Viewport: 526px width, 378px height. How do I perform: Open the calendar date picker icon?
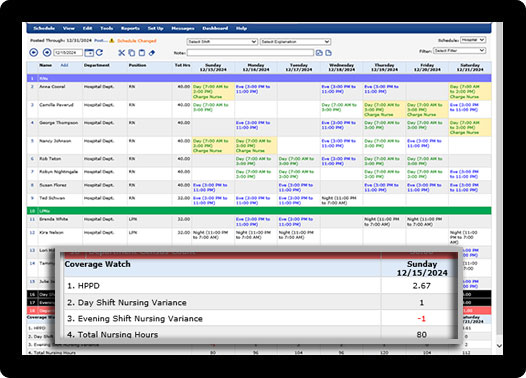(x=89, y=53)
